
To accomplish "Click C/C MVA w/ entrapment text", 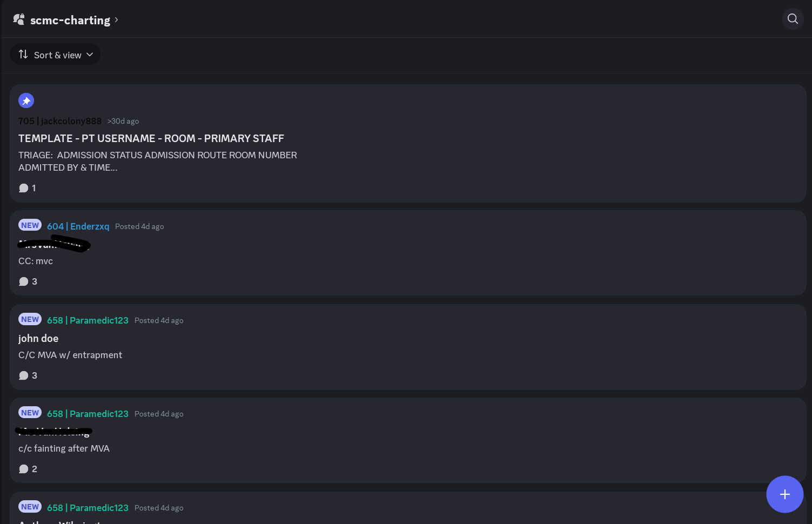I will click(x=70, y=355).
